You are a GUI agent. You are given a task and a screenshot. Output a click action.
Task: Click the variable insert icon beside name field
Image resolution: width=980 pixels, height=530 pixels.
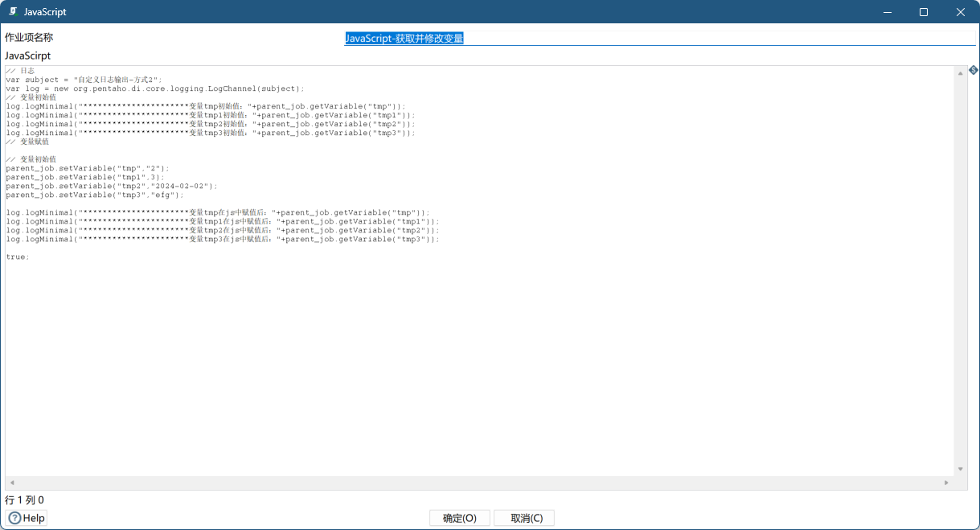[x=973, y=71]
